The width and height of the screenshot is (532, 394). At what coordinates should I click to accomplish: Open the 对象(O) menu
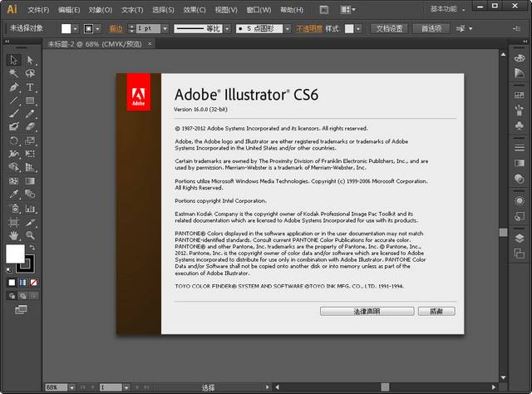[100, 10]
